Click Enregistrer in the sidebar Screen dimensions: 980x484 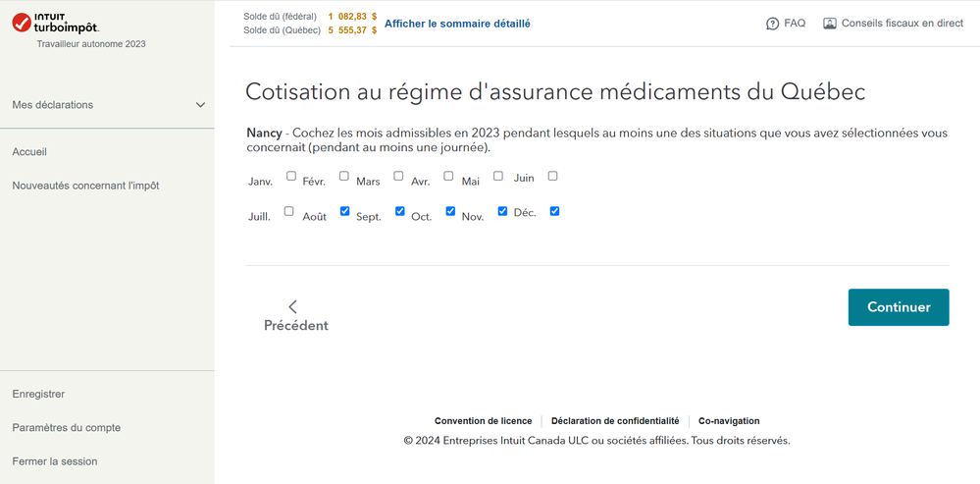coord(38,394)
